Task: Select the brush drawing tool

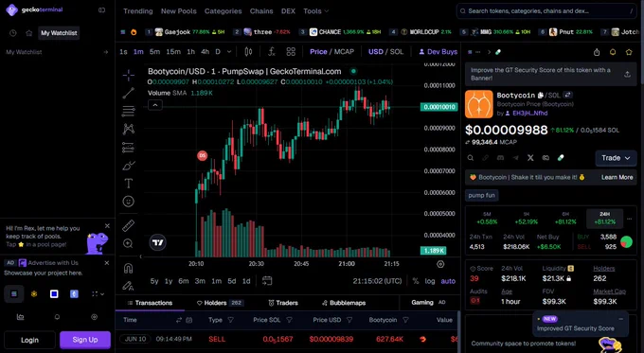Action: click(128, 166)
